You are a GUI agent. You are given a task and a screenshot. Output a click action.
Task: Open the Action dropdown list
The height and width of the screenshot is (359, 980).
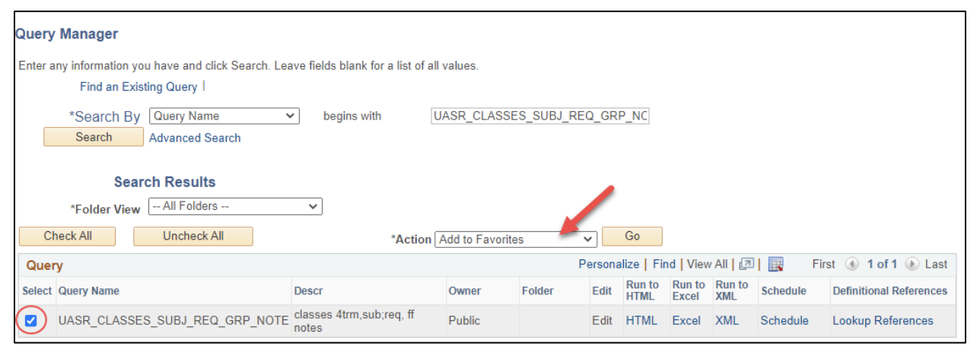[516, 240]
